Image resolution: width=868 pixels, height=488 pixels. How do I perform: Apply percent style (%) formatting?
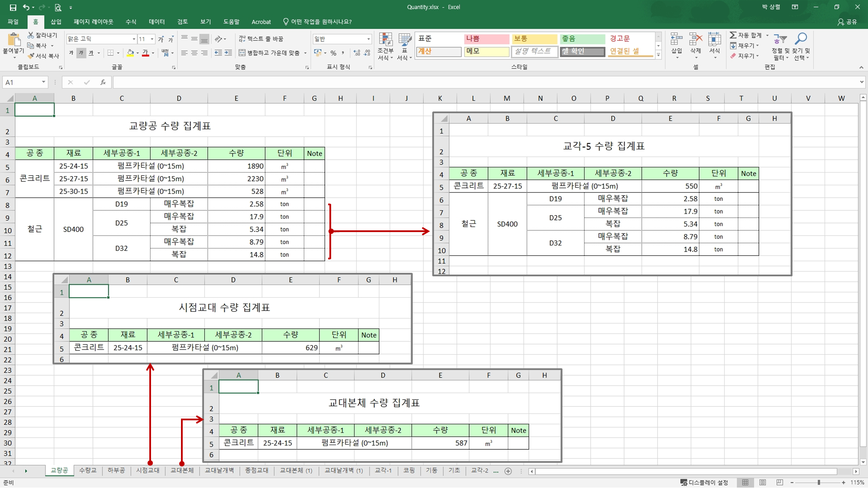pyautogui.click(x=332, y=52)
